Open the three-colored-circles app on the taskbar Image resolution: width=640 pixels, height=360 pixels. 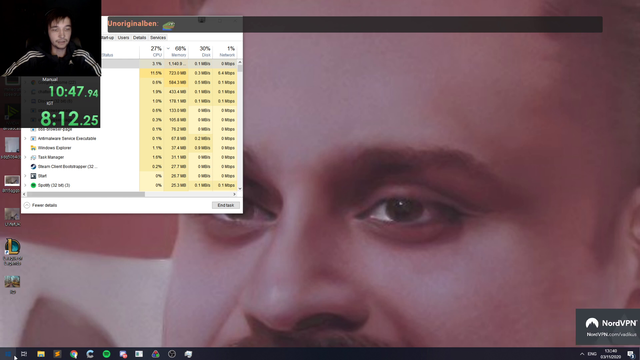click(156, 354)
